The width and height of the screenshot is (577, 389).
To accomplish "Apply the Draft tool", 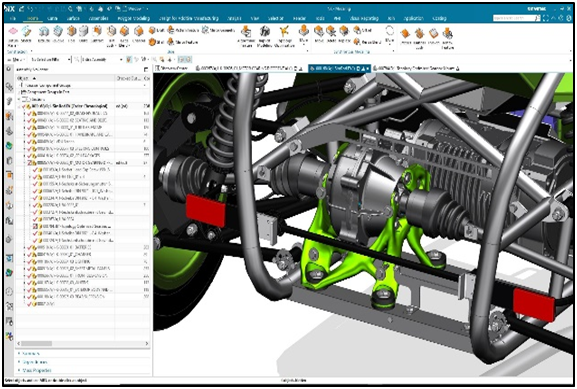I will tap(156, 30).
